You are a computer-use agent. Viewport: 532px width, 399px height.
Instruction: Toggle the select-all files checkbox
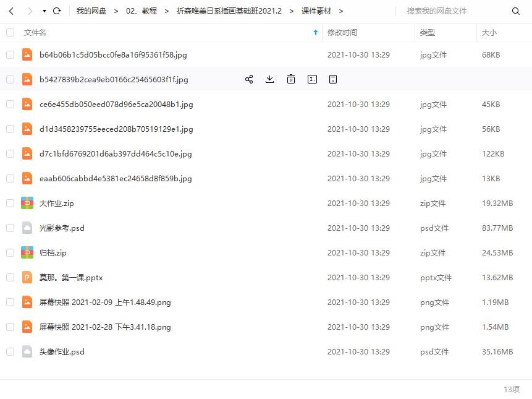point(10,32)
